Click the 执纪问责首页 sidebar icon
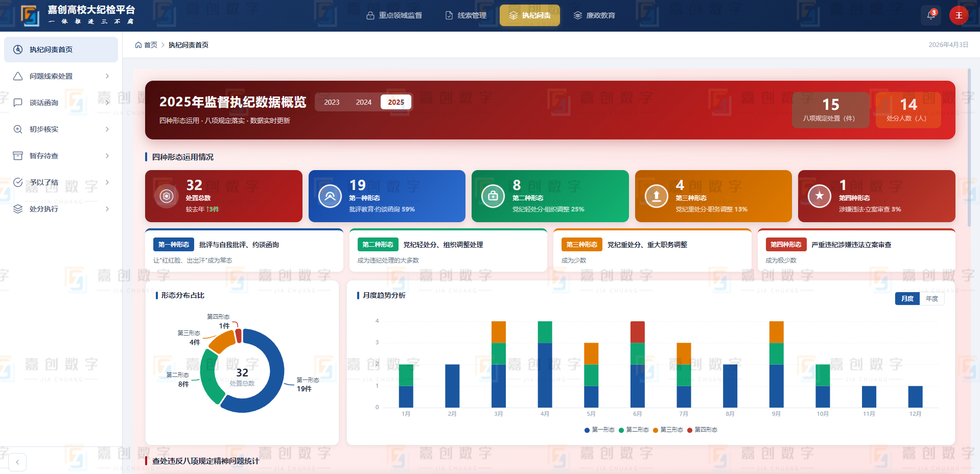This screenshot has height=474, width=980. (x=18, y=50)
